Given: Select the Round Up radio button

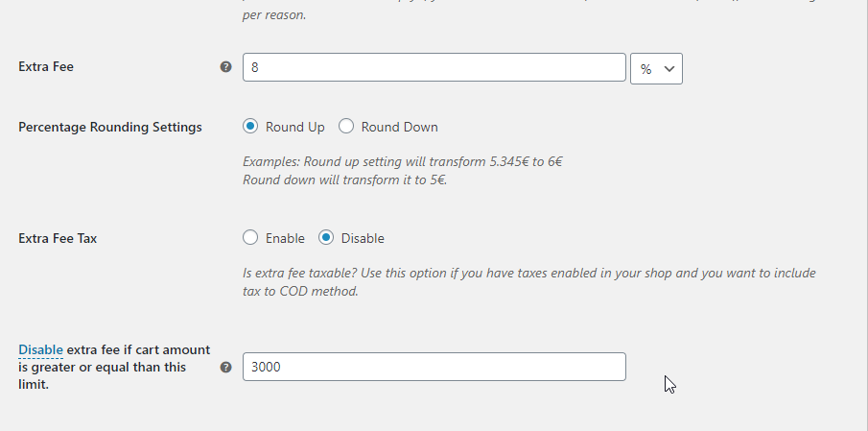Looking at the screenshot, I should [x=250, y=127].
